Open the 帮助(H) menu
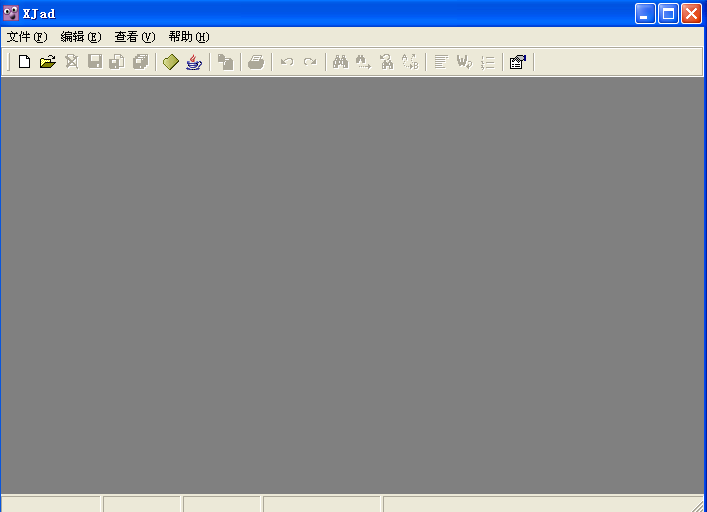 [x=189, y=37]
